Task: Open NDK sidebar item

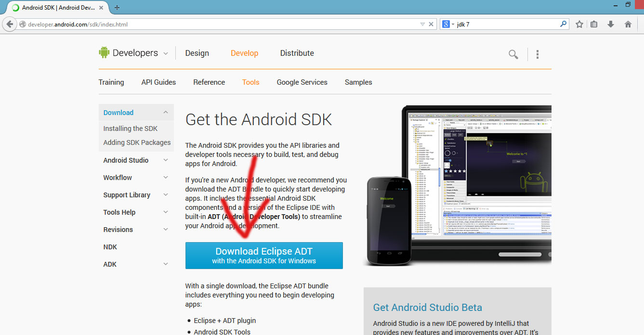Action: click(x=110, y=247)
